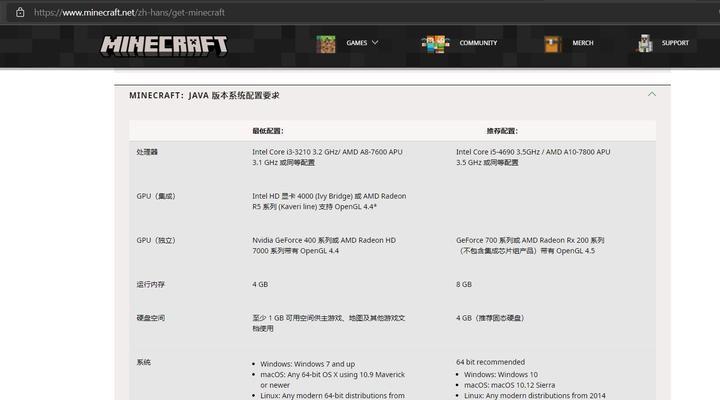
Task: Select the '处理器' row label
Action: 147,152
